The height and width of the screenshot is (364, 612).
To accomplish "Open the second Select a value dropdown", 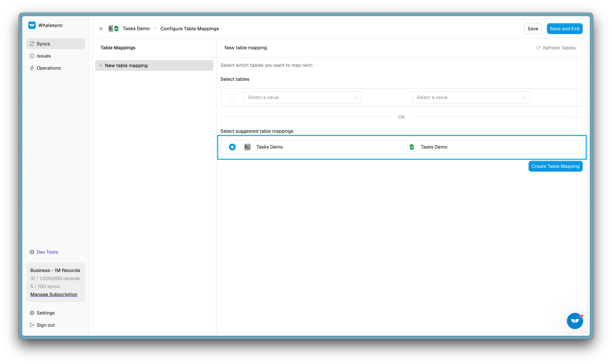I will point(471,97).
